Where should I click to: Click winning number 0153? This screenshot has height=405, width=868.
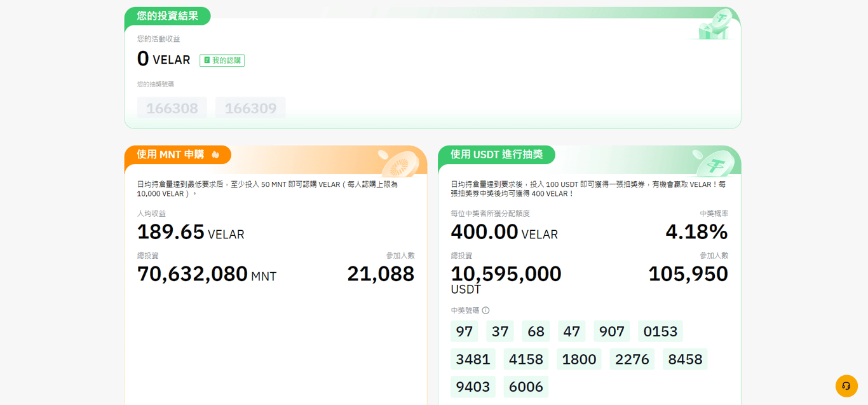coord(660,331)
